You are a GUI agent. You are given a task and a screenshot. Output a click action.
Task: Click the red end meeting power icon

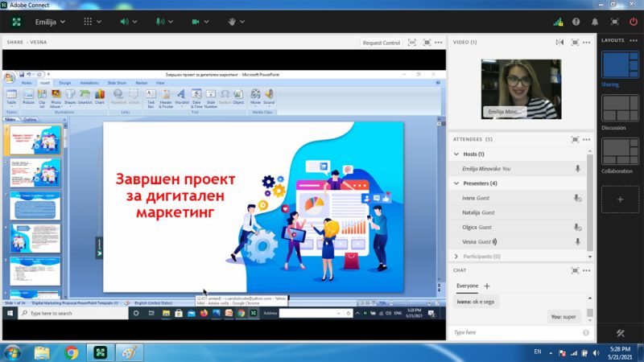[x=634, y=23]
